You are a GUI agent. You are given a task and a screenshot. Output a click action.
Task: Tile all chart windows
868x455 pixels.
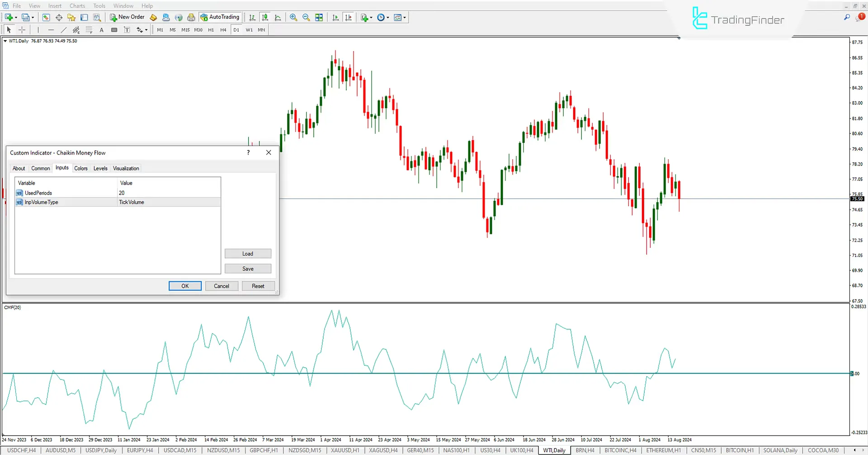pos(319,17)
